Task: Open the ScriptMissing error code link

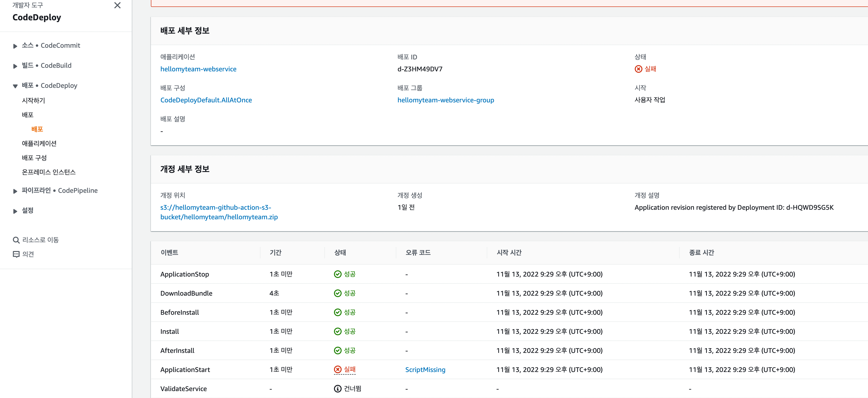Action: pyautogui.click(x=425, y=370)
